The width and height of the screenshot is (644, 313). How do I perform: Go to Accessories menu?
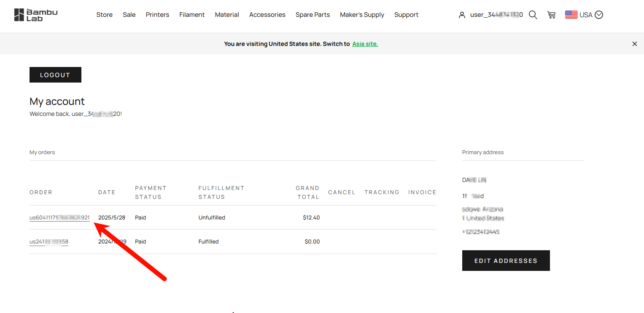(267, 15)
